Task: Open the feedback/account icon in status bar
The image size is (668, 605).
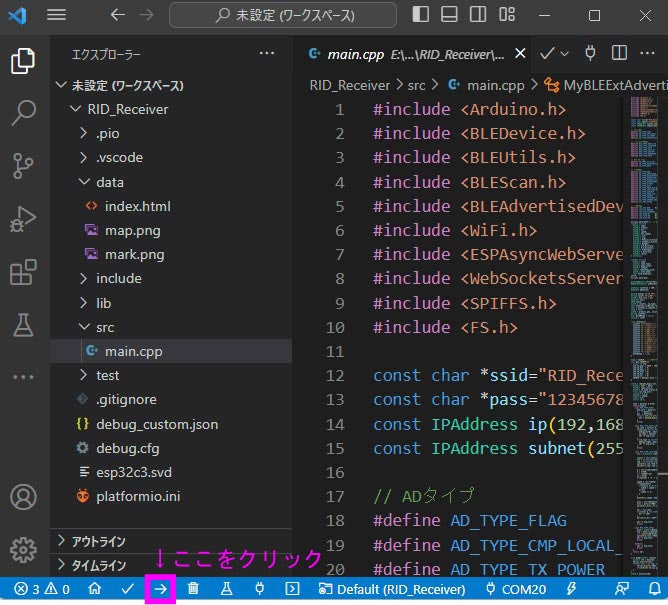Action: [x=622, y=589]
